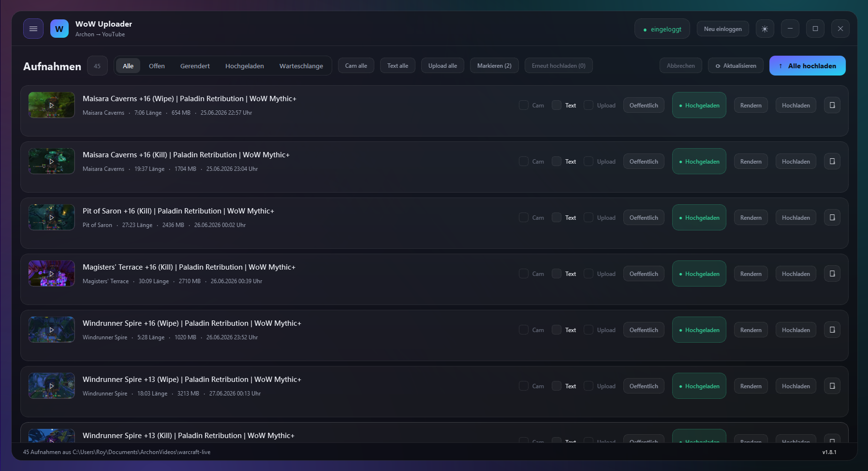Click Rendern for Maisara Caverns Wipe
The height and width of the screenshot is (471, 868).
click(x=751, y=106)
